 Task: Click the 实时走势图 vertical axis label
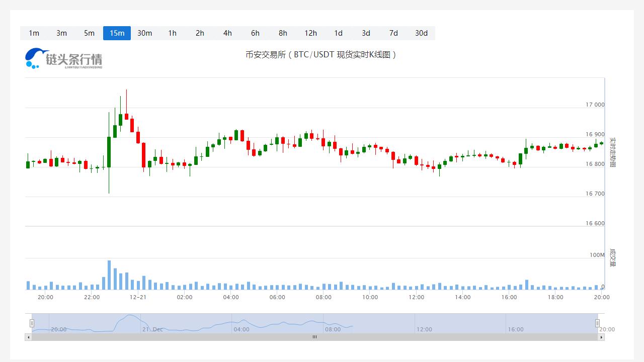tap(612, 152)
